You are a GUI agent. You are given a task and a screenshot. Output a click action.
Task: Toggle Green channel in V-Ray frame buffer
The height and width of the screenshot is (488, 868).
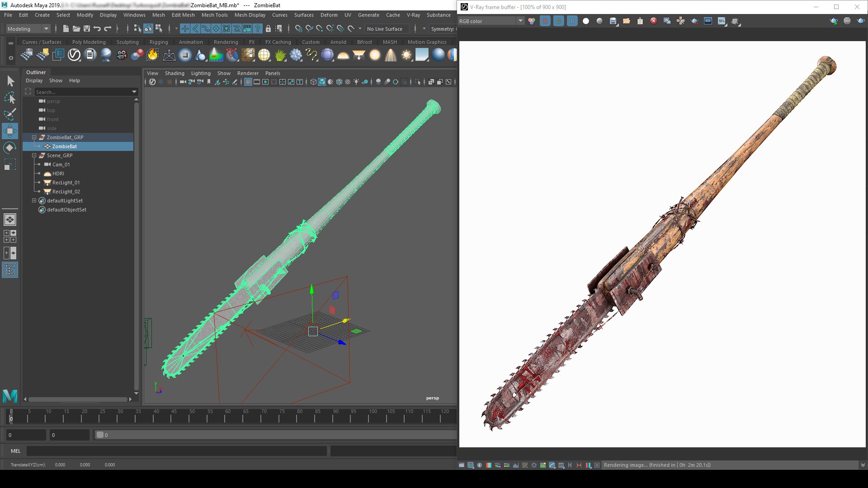pyautogui.click(x=559, y=21)
